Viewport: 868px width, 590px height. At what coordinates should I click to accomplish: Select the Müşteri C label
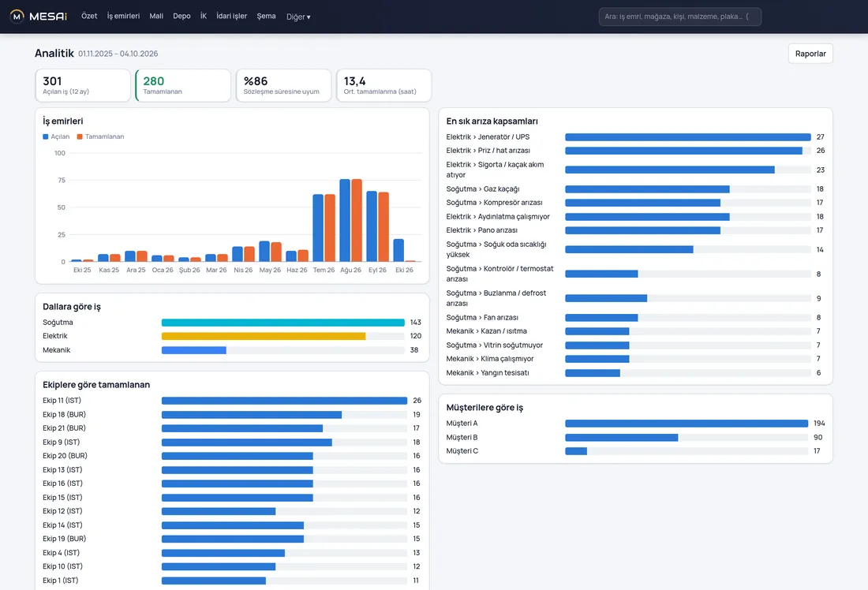point(462,451)
